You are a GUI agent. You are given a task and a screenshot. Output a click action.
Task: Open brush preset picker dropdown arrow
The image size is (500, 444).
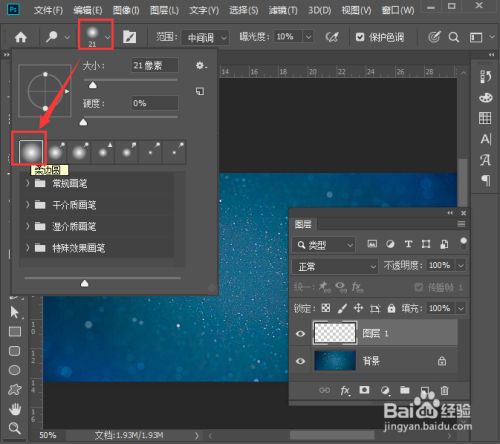pyautogui.click(x=107, y=37)
